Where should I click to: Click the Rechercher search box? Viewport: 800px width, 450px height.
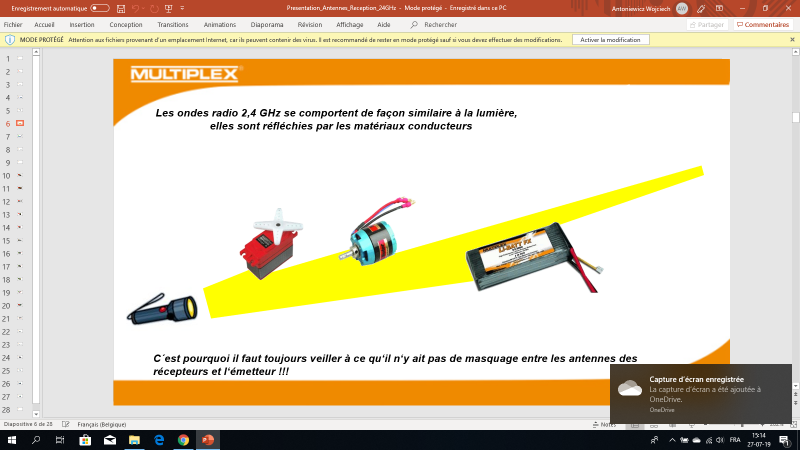pyautogui.click(x=440, y=23)
